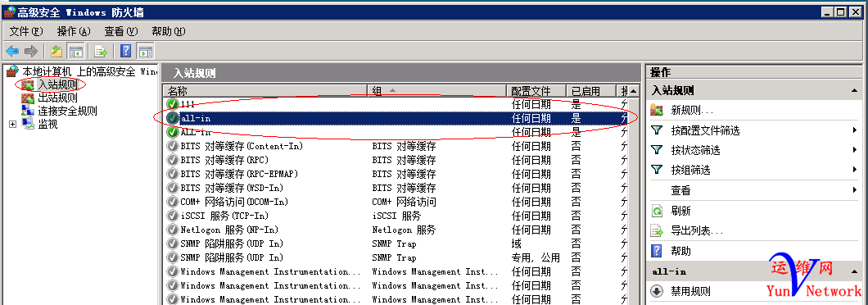Viewport: 868px width, 305px height.
Task: Select 入站规则 in the tree
Action: coord(57,84)
